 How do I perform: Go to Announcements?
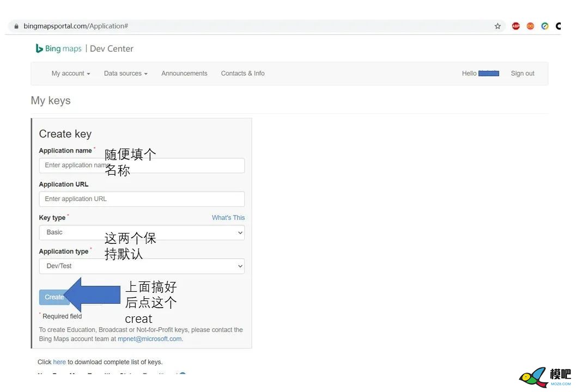tap(184, 73)
